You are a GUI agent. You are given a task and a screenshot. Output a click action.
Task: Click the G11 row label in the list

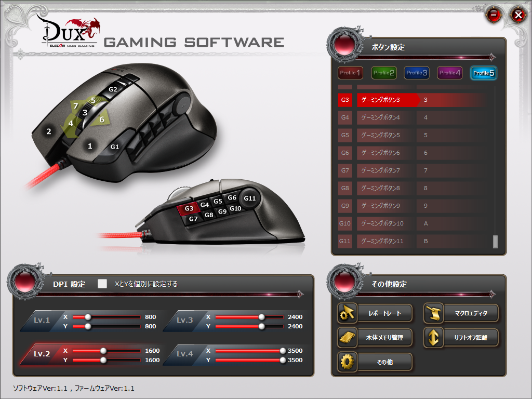pyautogui.click(x=345, y=241)
